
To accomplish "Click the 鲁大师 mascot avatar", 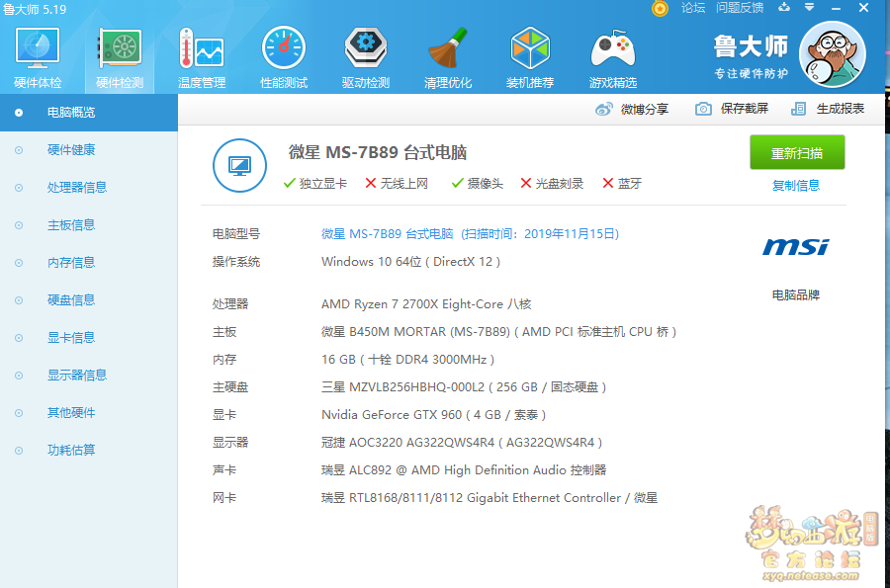I will pos(832,55).
